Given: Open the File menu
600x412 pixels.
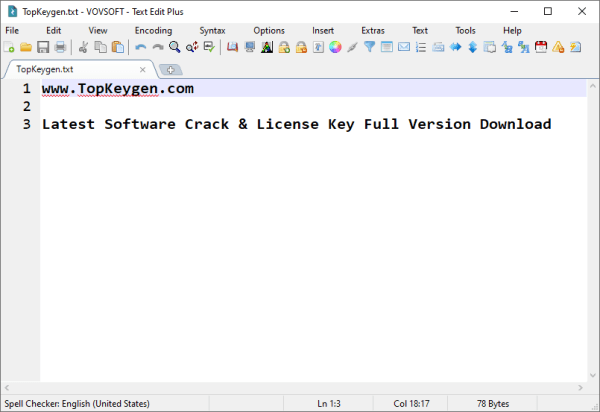Looking at the screenshot, I should coord(12,31).
